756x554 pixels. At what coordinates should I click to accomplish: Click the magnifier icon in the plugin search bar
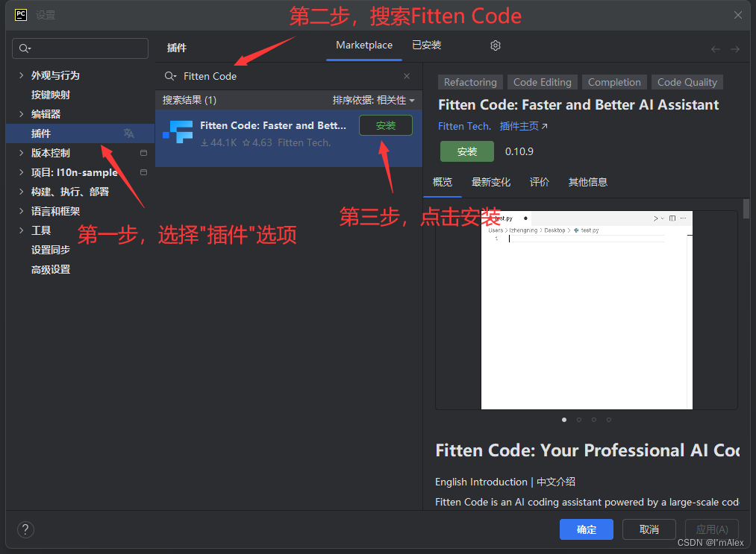click(x=170, y=75)
